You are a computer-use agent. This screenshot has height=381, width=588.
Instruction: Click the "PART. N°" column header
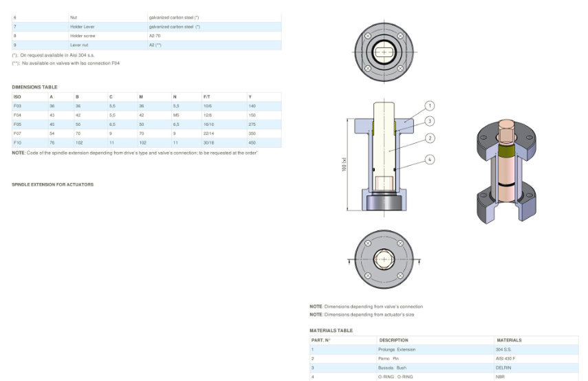click(321, 340)
